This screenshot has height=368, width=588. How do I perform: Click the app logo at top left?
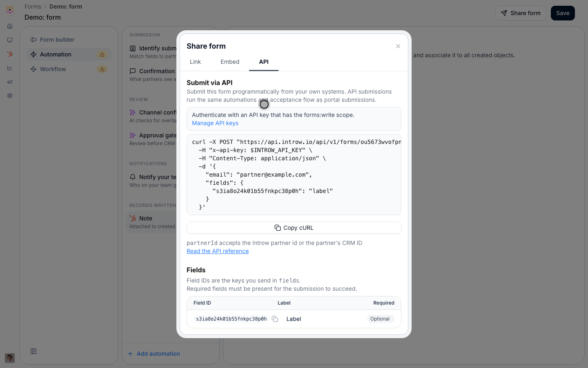[x=10, y=9]
